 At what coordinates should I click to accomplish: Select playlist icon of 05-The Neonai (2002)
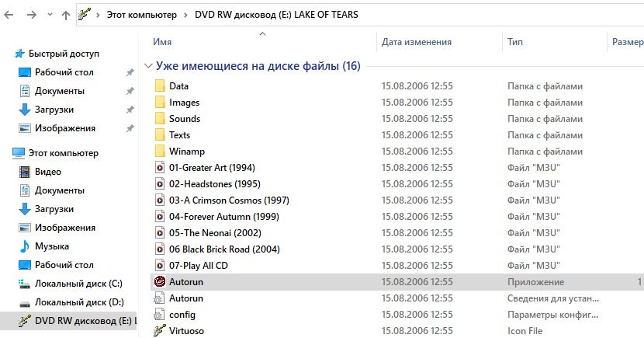click(160, 233)
